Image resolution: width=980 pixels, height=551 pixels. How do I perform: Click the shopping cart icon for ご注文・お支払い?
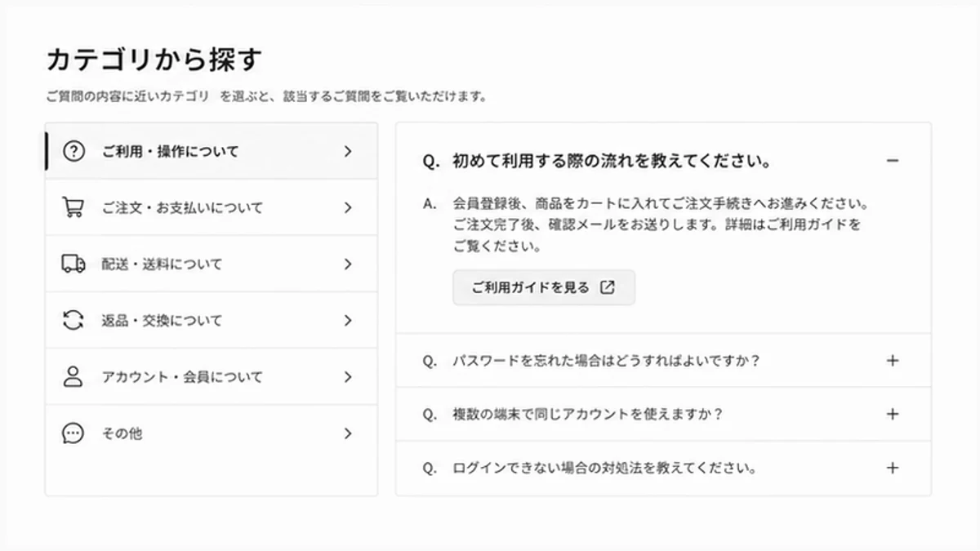(x=73, y=207)
